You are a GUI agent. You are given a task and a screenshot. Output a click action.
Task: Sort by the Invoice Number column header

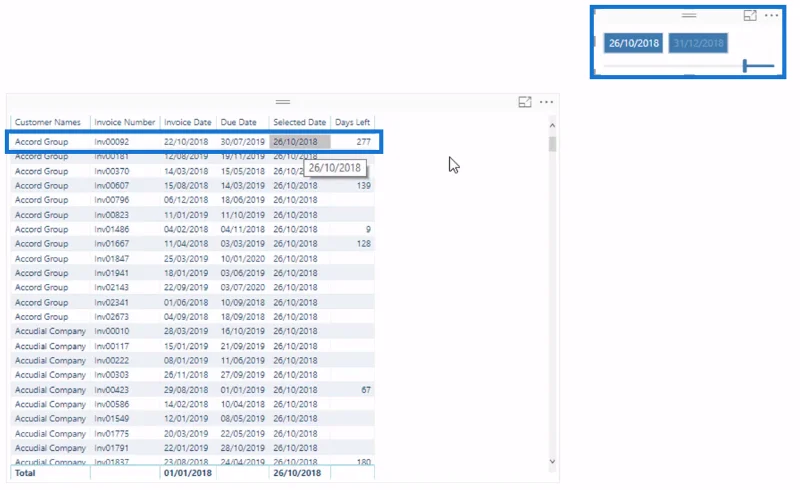point(124,122)
